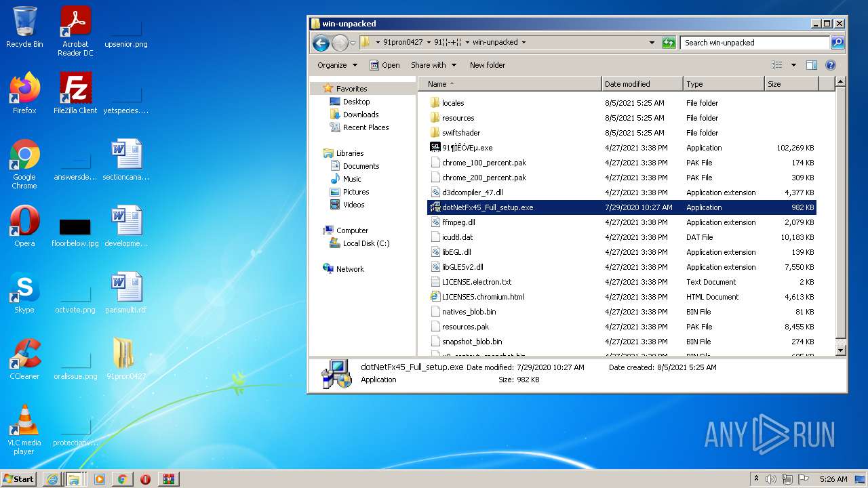The image size is (868, 488).
Task: Select d3dcompiler_47.dll file
Action: (x=473, y=192)
